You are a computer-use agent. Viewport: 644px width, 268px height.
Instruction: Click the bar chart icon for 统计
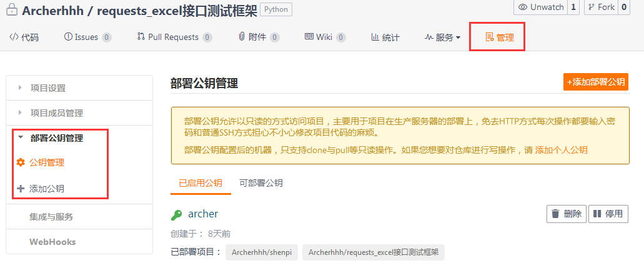[375, 37]
